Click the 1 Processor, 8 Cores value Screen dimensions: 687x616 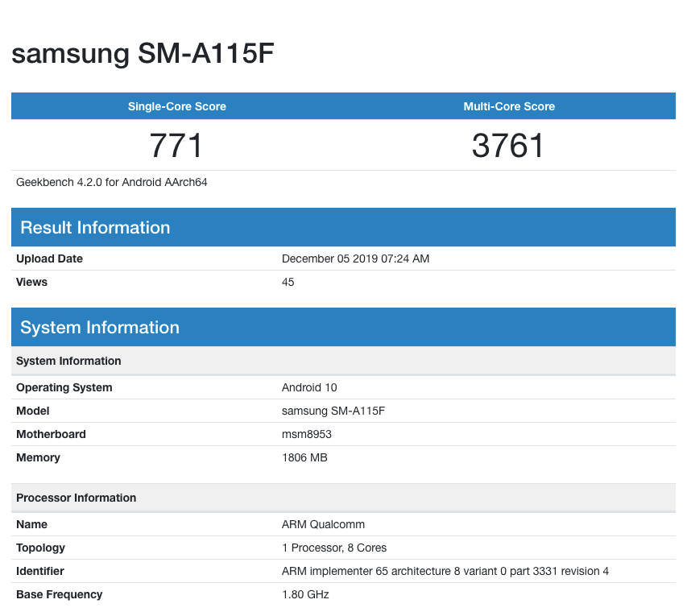click(334, 548)
